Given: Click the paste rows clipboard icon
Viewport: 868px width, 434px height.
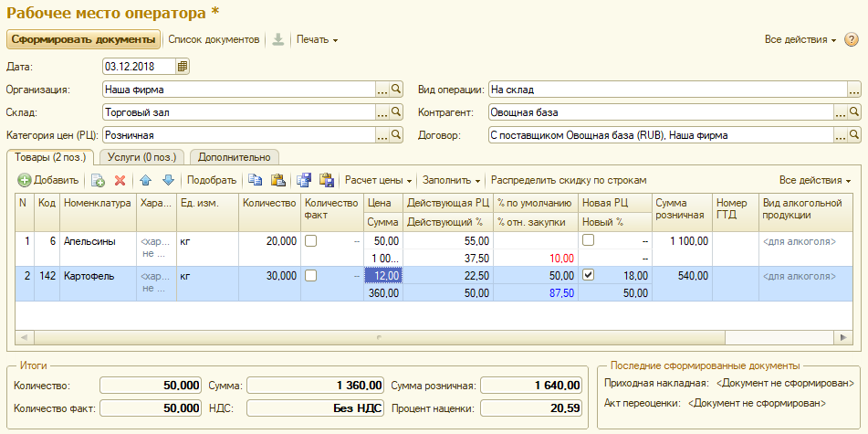Looking at the screenshot, I should click(277, 180).
